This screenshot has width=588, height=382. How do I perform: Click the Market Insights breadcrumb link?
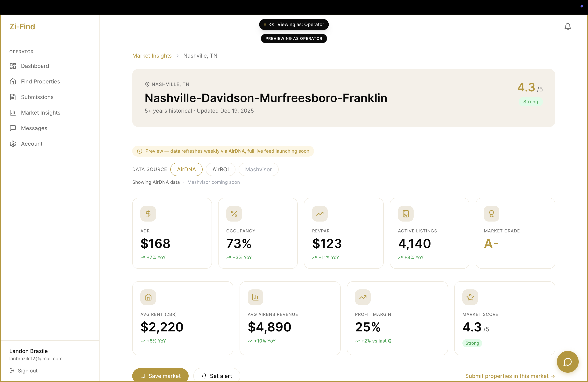point(152,56)
